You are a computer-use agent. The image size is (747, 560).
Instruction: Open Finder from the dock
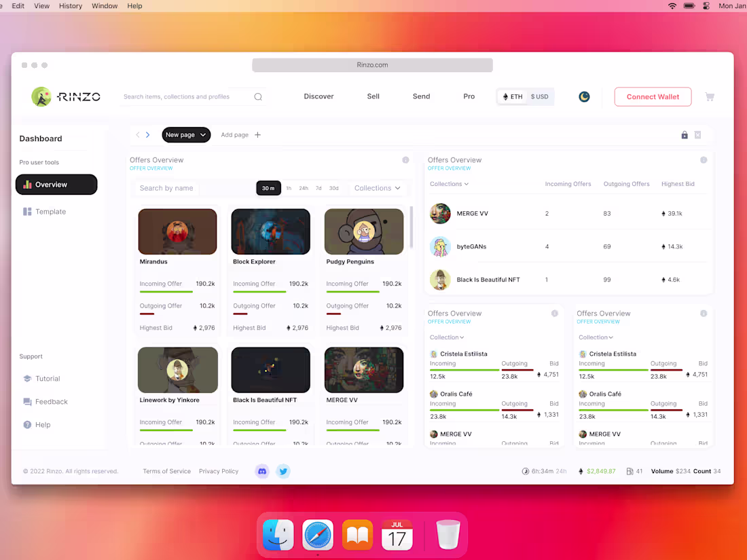[278, 535]
